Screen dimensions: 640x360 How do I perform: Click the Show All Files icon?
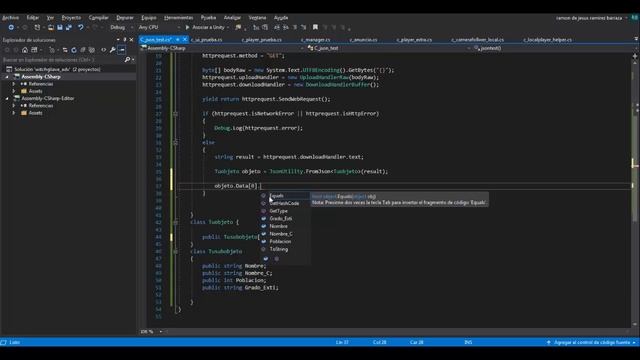92,50
